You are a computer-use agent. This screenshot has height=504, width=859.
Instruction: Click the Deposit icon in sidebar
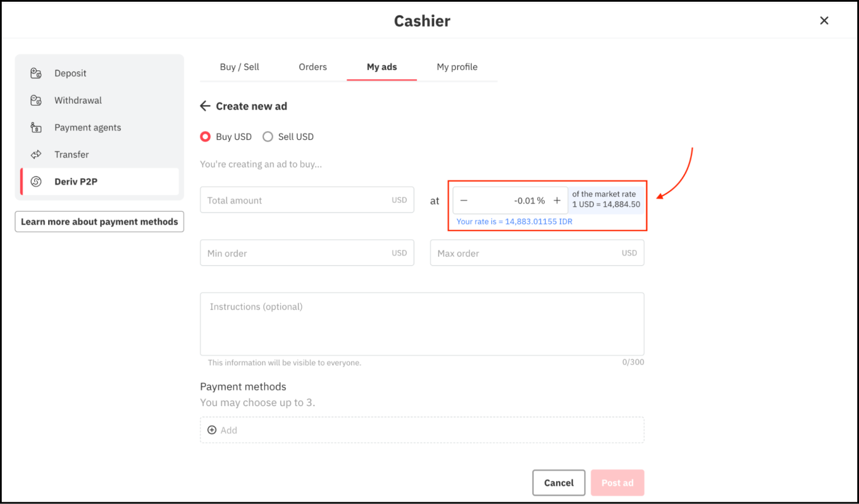[x=36, y=73]
